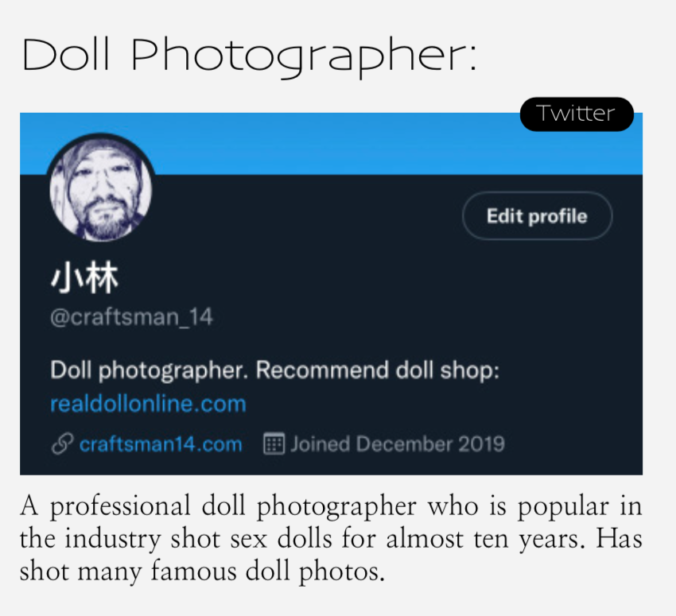Select the @craftsman_14 handle text
This screenshot has width=676, height=616.
[131, 317]
